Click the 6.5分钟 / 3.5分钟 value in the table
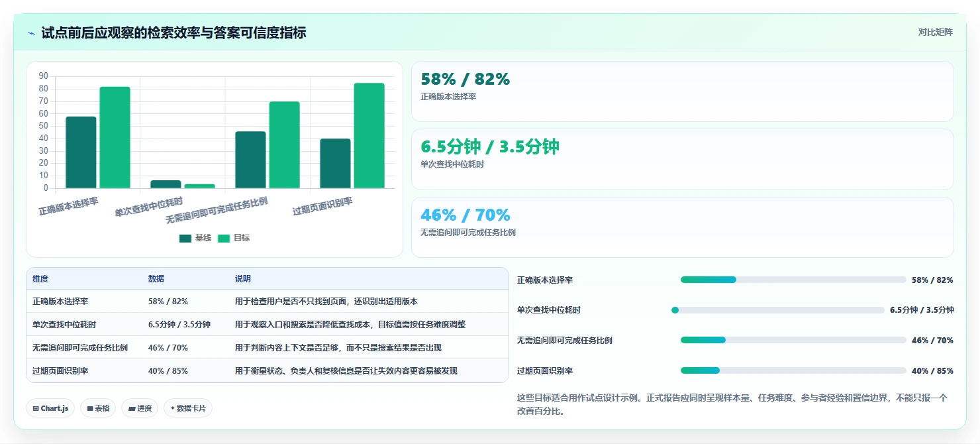 point(179,324)
